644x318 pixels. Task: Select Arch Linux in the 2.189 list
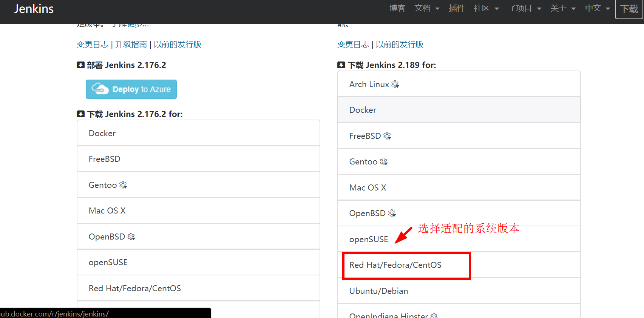459,84
